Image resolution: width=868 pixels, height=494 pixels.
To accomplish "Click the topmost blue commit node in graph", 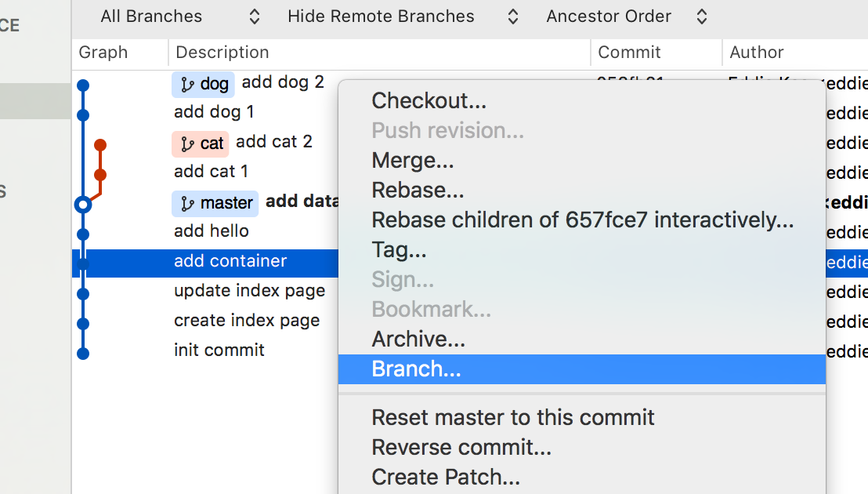I will coord(83,84).
